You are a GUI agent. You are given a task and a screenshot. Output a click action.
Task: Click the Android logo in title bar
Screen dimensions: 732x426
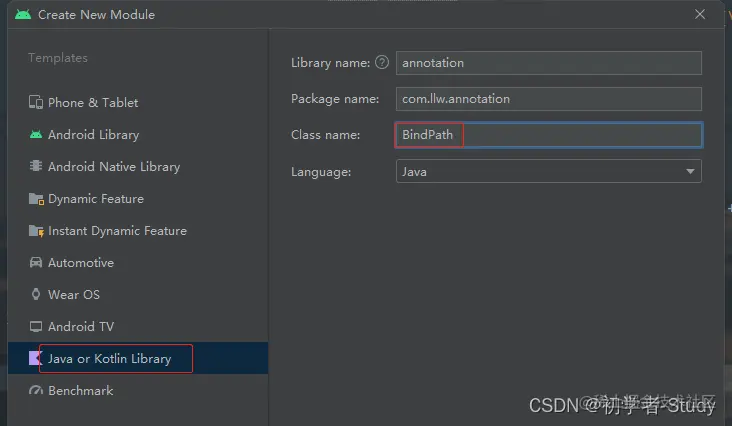coord(23,14)
